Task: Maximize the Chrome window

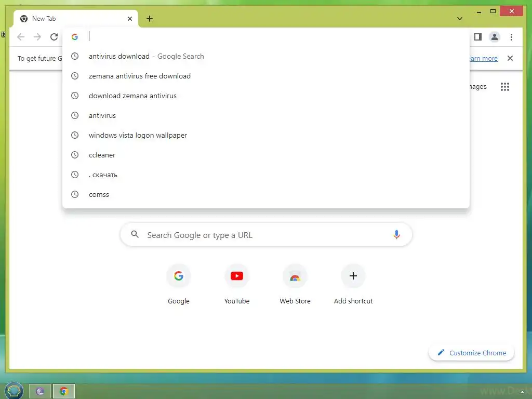Action: click(493, 11)
